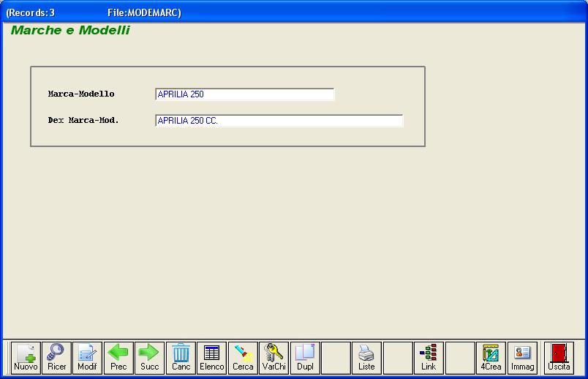Viewport: 588px width, 379px height.
Task: Exit via the Uscita red door
Action: tap(559, 358)
